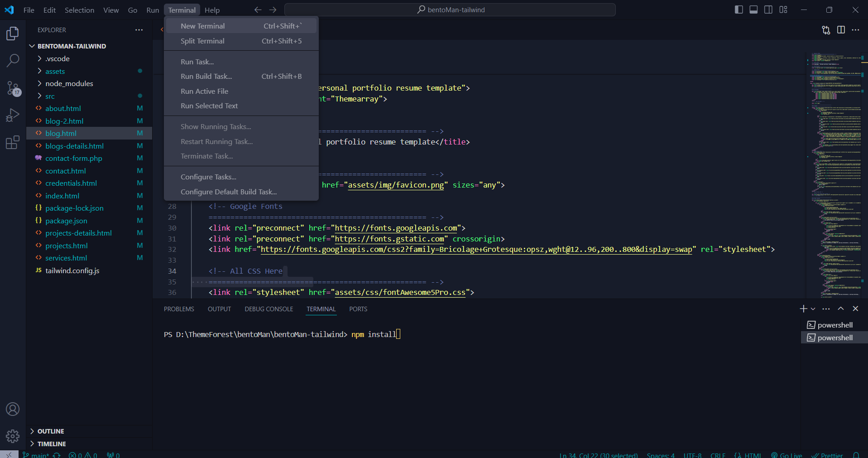
Task: Switch to PORTS tab
Action: (x=358, y=309)
